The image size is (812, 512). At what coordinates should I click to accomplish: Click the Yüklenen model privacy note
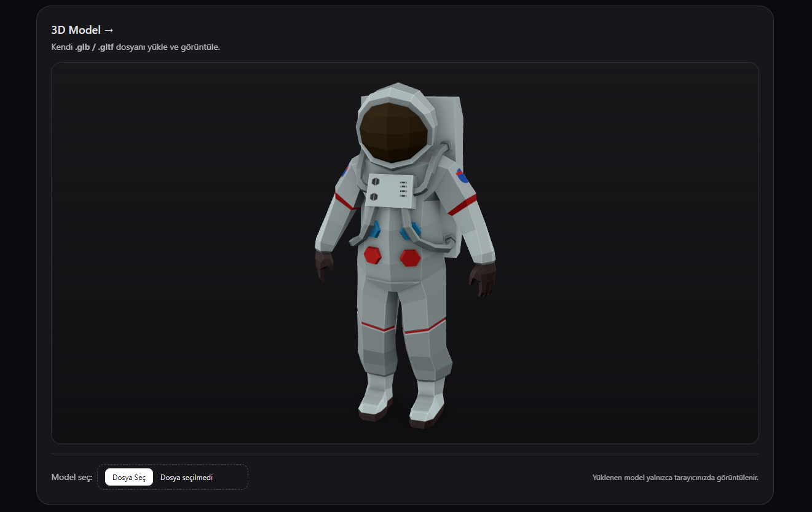pos(675,478)
